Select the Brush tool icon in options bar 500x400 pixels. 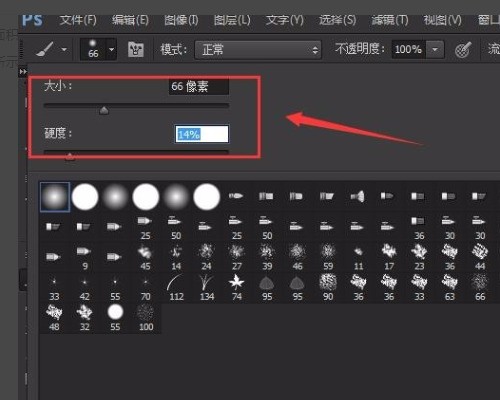pyautogui.click(x=45, y=49)
